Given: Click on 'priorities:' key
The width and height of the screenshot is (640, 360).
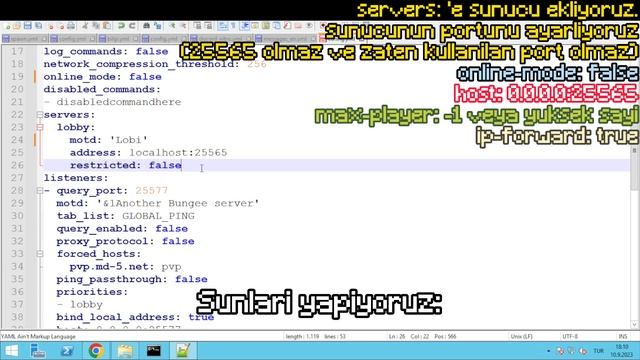Looking at the screenshot, I should tap(92, 292).
